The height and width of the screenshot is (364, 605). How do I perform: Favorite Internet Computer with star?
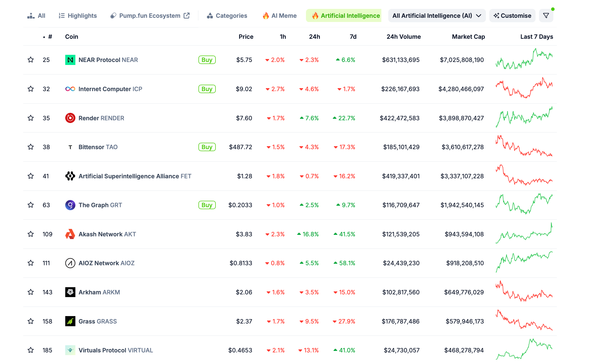tap(31, 89)
